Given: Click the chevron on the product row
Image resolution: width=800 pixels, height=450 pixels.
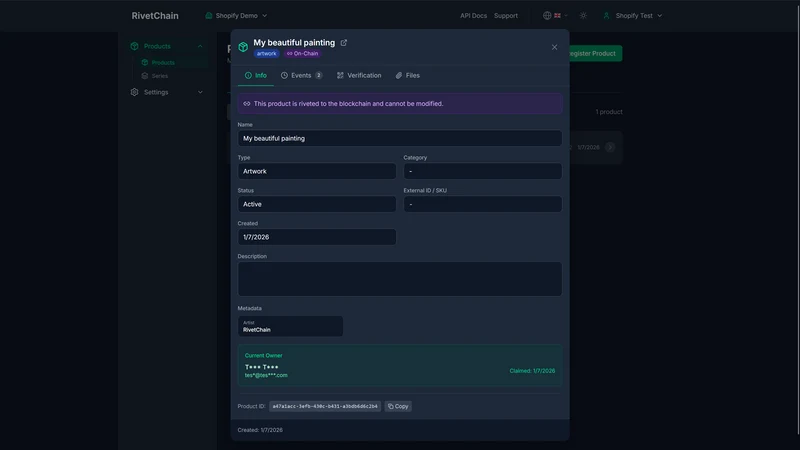Looking at the screenshot, I should coord(610,147).
